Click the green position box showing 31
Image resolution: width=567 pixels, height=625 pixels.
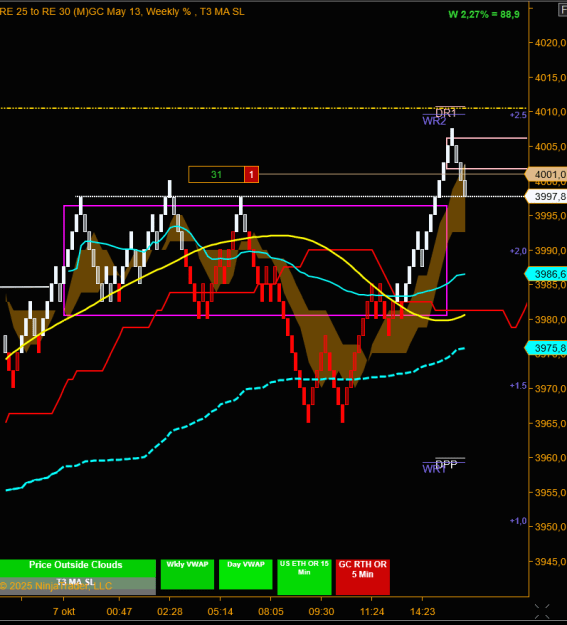coord(217,175)
